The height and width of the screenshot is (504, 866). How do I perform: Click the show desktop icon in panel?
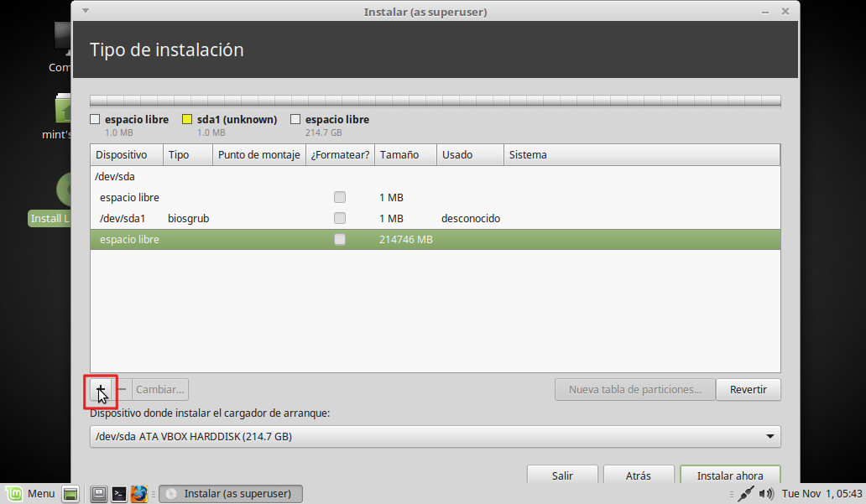(70, 494)
